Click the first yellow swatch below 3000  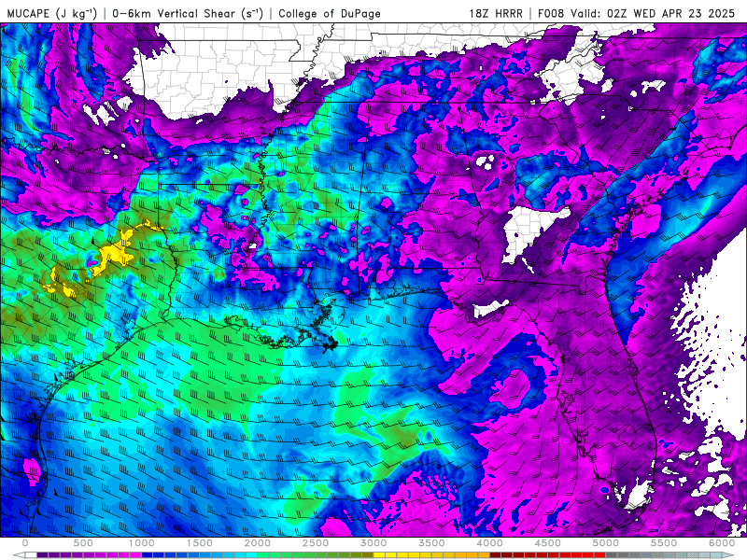click(379, 554)
